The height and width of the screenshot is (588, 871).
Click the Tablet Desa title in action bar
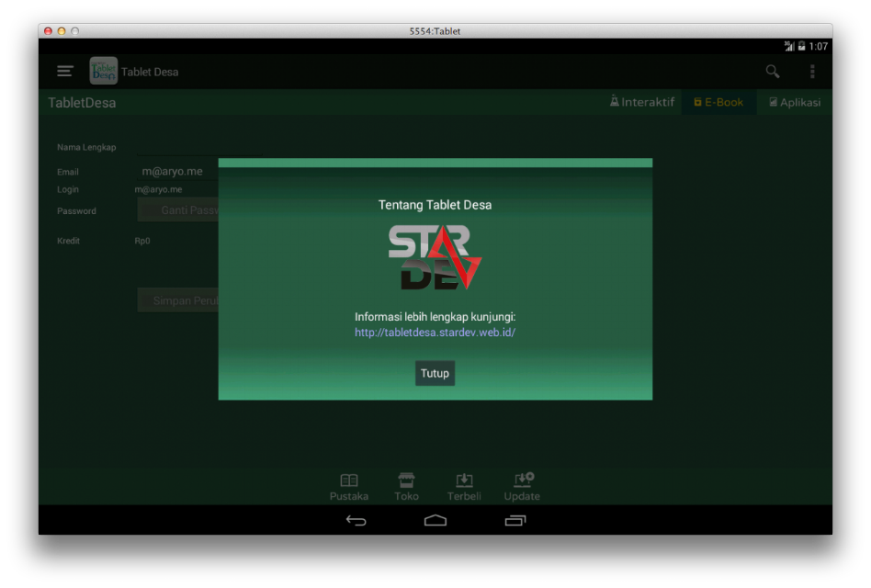150,72
